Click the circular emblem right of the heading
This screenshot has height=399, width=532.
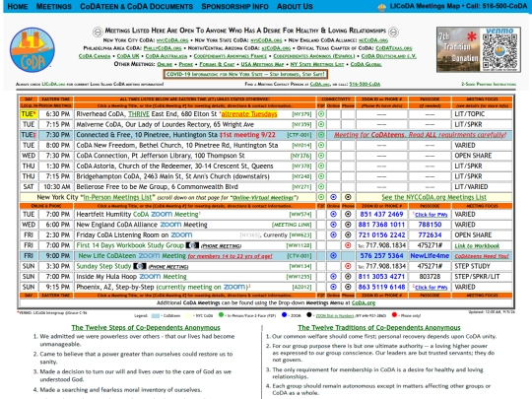[393, 32]
